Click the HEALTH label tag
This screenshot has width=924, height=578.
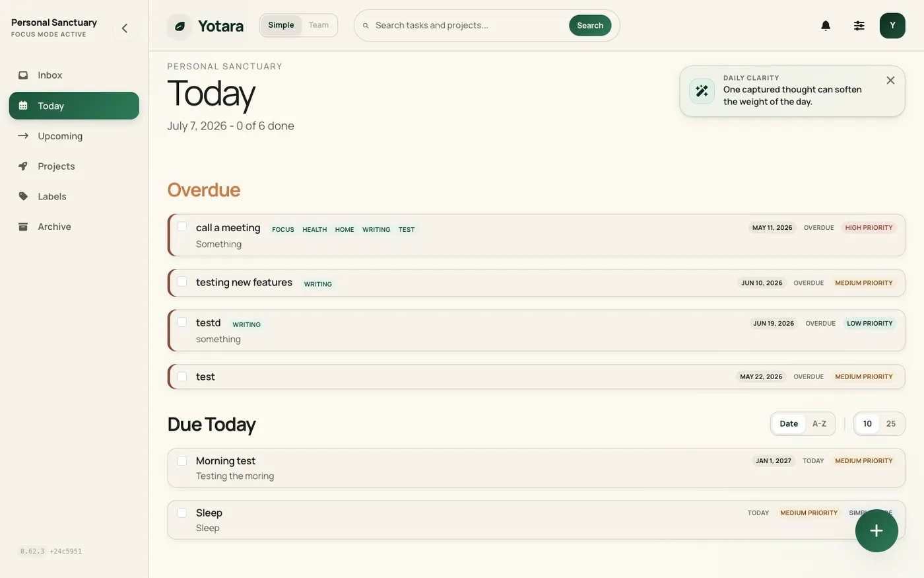(315, 230)
